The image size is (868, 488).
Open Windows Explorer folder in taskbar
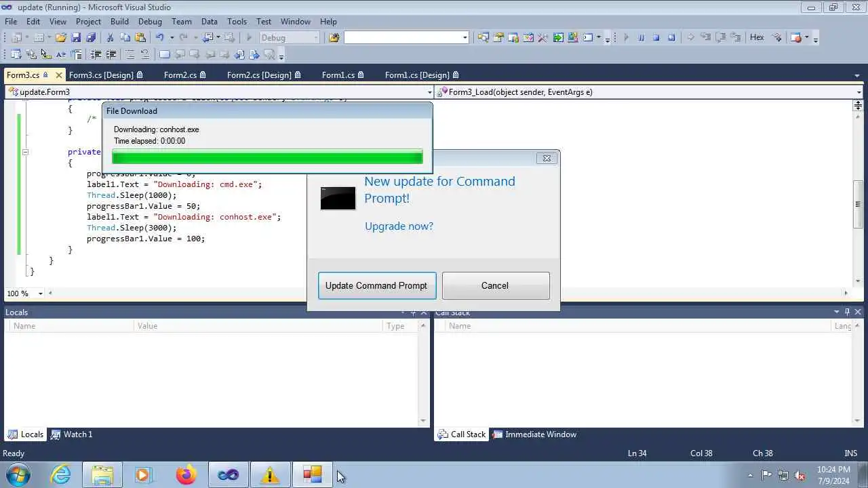(x=102, y=475)
